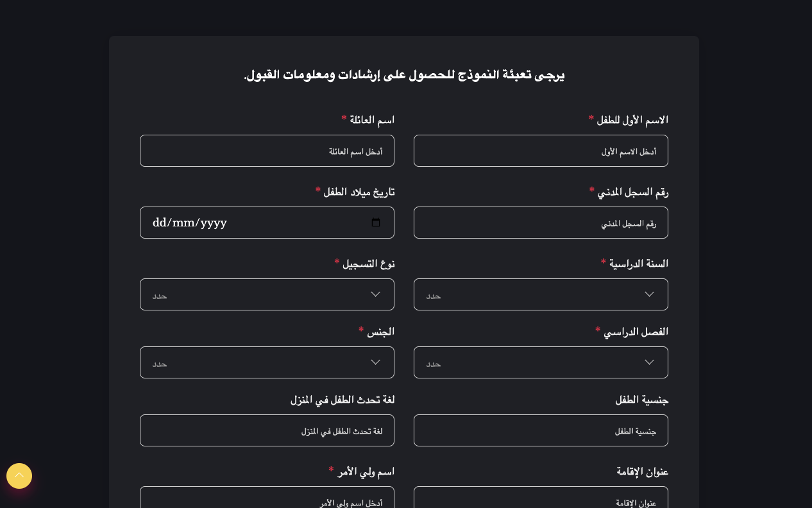Click the dd/mm/yyyy date of birth field
Viewport: 812px width, 508px height.
pos(267,223)
